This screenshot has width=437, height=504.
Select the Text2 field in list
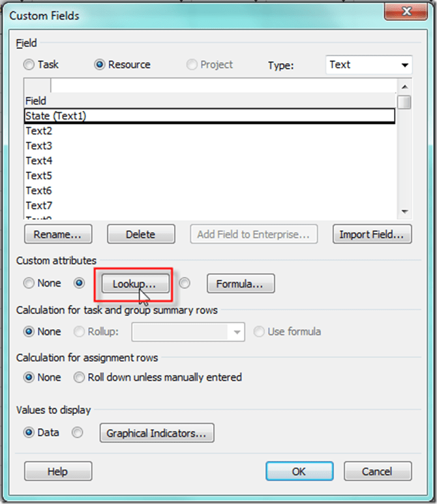click(39, 131)
